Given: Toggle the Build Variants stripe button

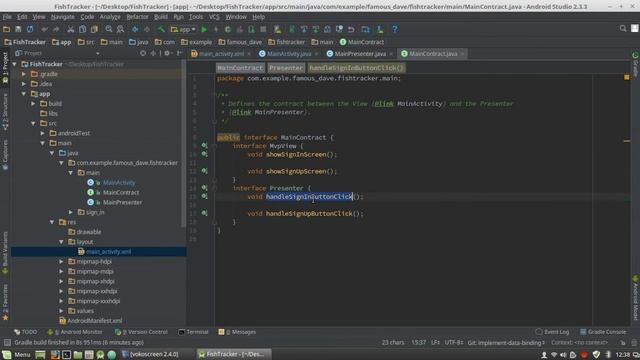Looking at the screenshot, I should tap(5, 253).
